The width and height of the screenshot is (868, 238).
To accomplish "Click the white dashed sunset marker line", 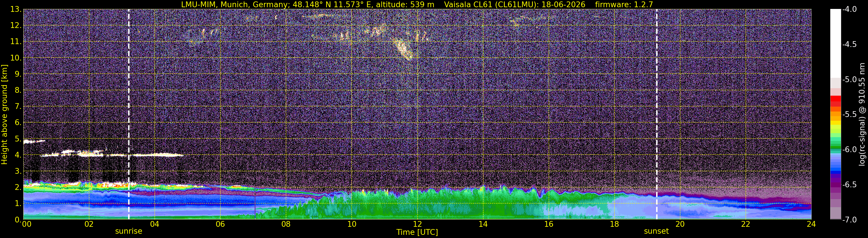I will [x=657, y=114].
